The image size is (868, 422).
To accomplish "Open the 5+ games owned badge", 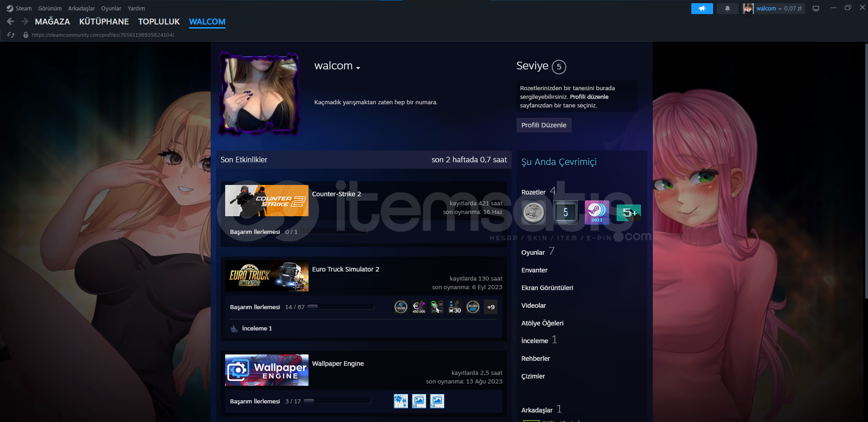I will (x=629, y=213).
